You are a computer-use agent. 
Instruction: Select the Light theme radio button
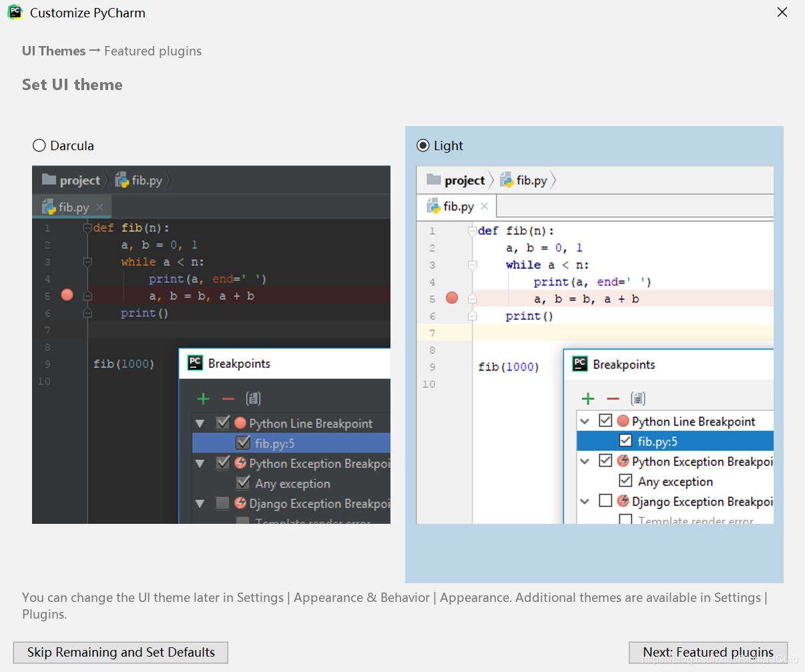point(423,145)
